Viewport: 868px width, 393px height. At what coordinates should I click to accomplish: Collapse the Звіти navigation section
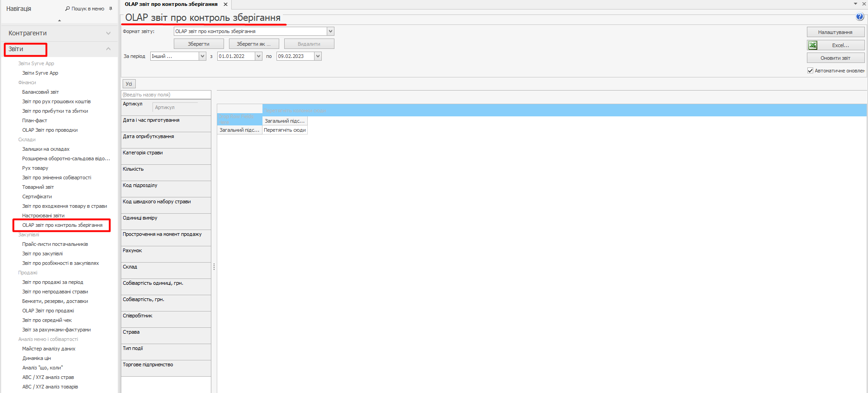coord(108,49)
